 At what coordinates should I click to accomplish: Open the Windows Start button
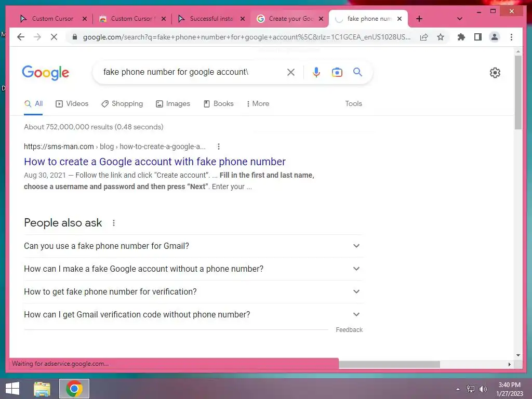(x=12, y=389)
